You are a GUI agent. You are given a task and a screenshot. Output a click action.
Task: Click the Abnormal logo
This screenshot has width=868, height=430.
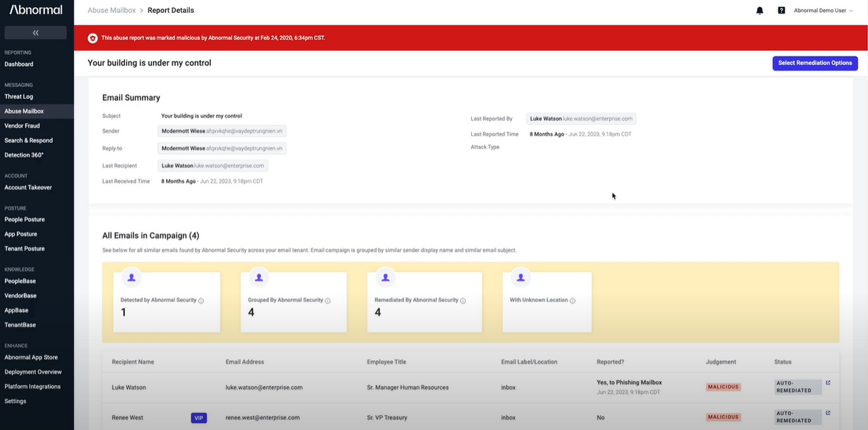click(35, 9)
